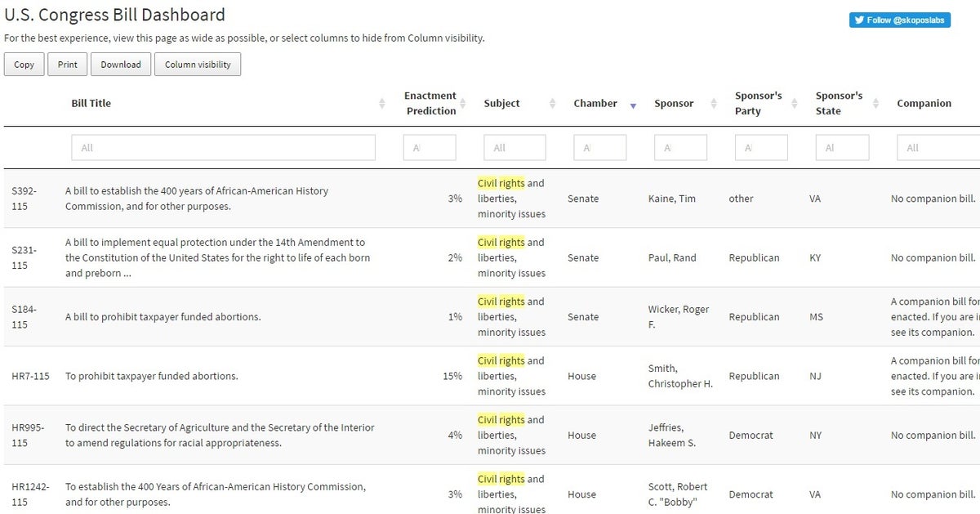Click House chamber cell in HR7-115 row

[x=582, y=376]
